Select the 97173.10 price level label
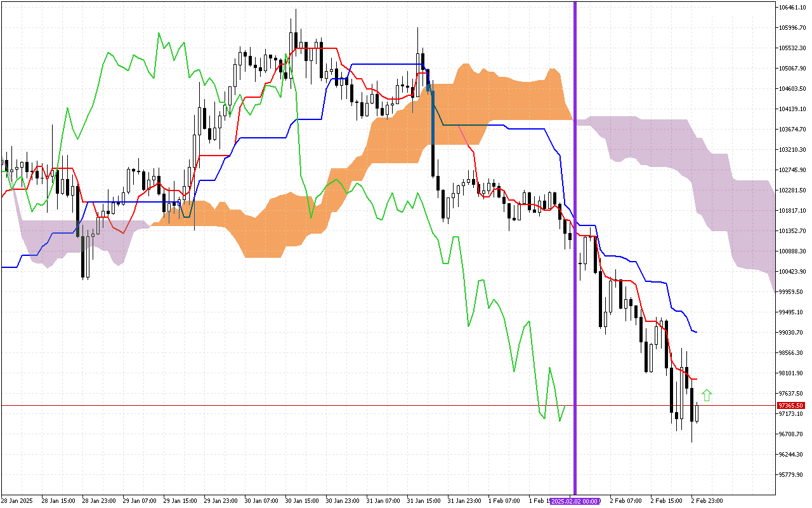This screenshot has width=812, height=508. [791, 414]
